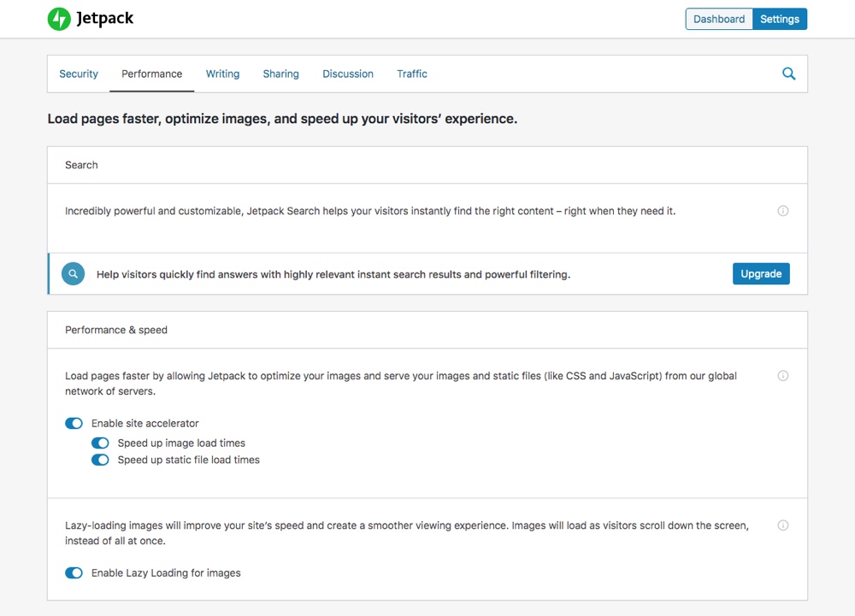Screen dimensions: 855x616
Task: Click the info icon beside lazy-loading description
Action: pos(783,525)
